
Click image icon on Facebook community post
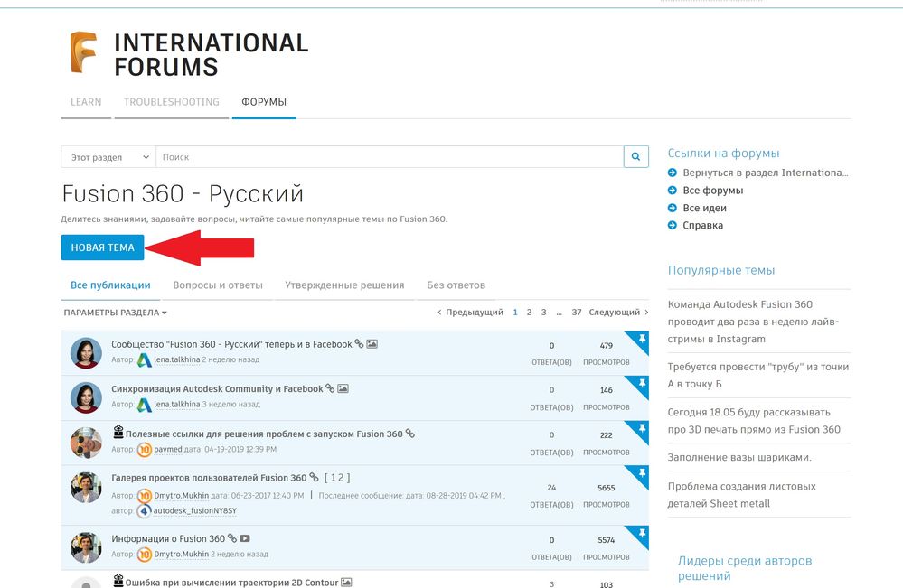coord(372,344)
